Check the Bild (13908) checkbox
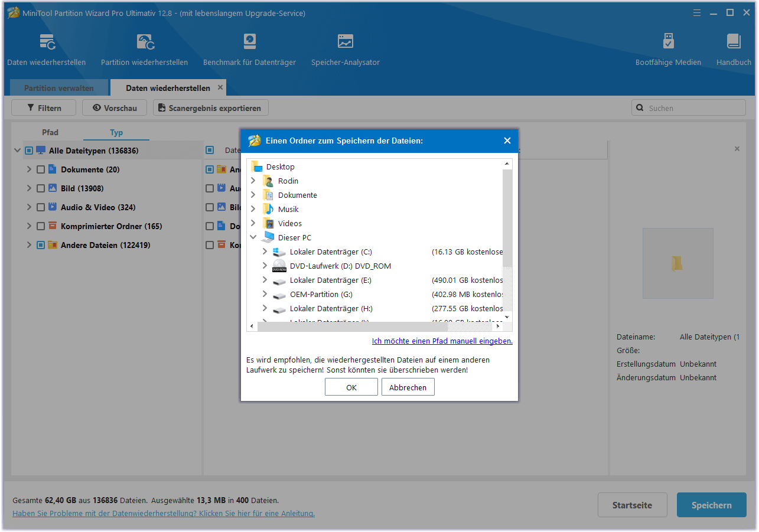The height and width of the screenshot is (532, 759). (x=41, y=188)
